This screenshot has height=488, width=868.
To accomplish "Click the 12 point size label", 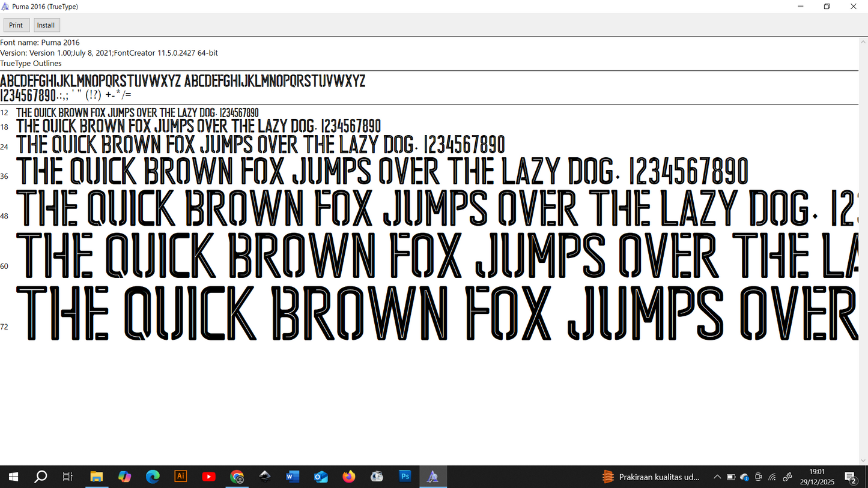I will 4,113.
